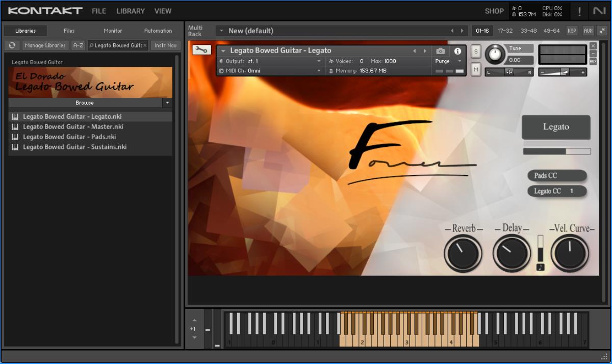
Task: Click the Manage Libraries button
Action: [x=45, y=45]
